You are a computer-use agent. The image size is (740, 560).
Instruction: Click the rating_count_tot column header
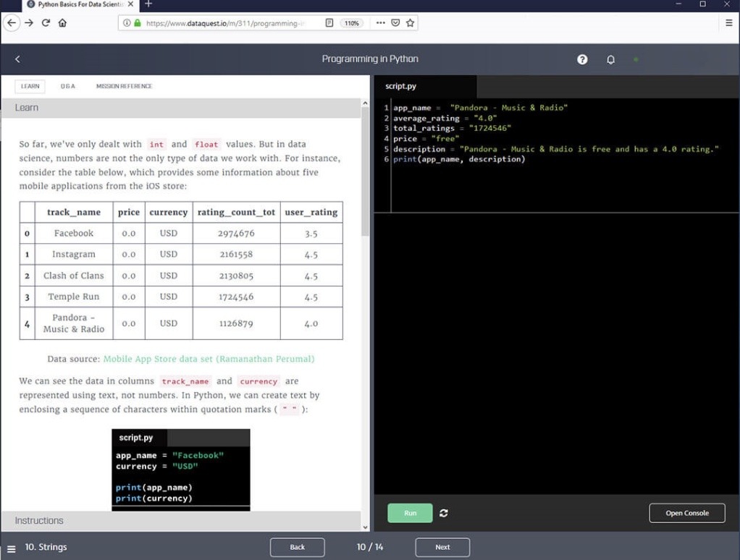point(236,212)
